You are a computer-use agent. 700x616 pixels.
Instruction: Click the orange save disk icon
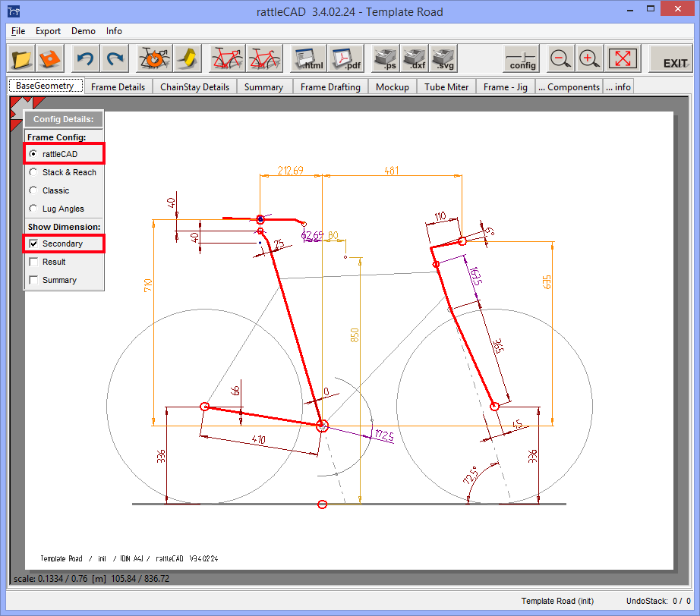[x=50, y=59]
